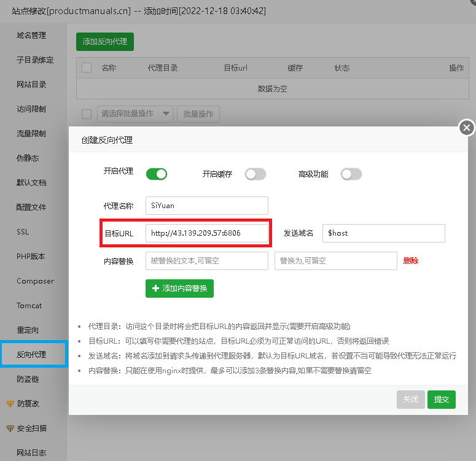Check the table header select-all checkbox

87,68
